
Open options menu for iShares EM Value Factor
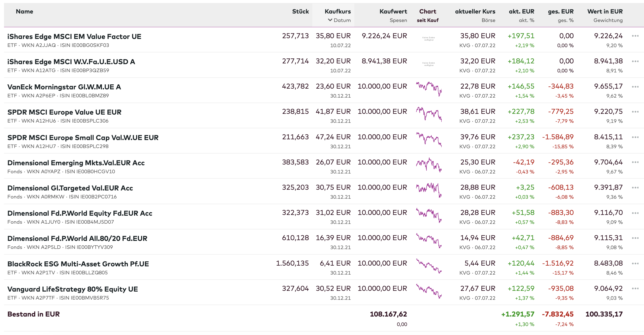pyautogui.click(x=635, y=36)
